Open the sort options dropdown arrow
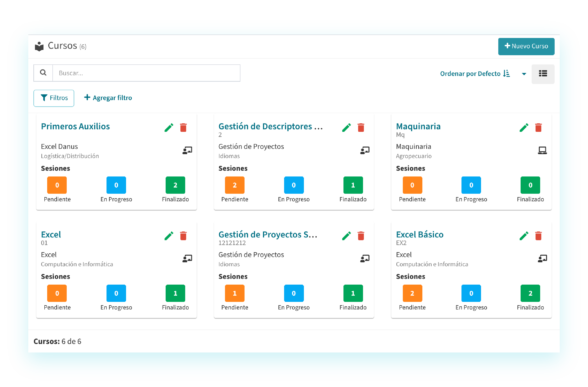The width and height of the screenshot is (588, 387). pyautogui.click(x=524, y=74)
